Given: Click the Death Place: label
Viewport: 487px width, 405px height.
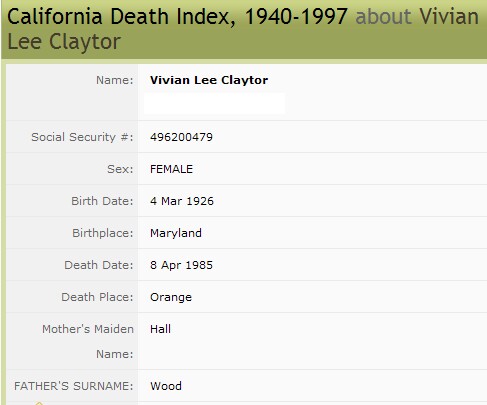Looking at the screenshot, I should [97, 297].
